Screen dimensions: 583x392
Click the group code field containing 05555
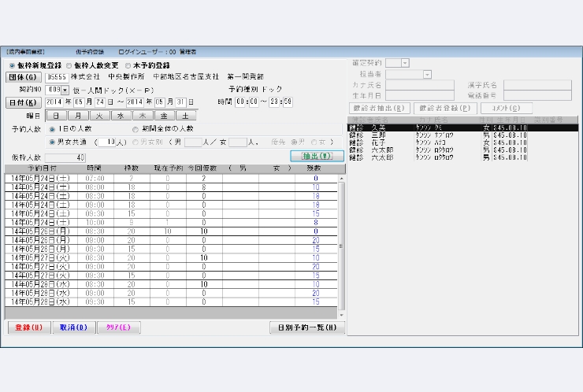[57, 77]
